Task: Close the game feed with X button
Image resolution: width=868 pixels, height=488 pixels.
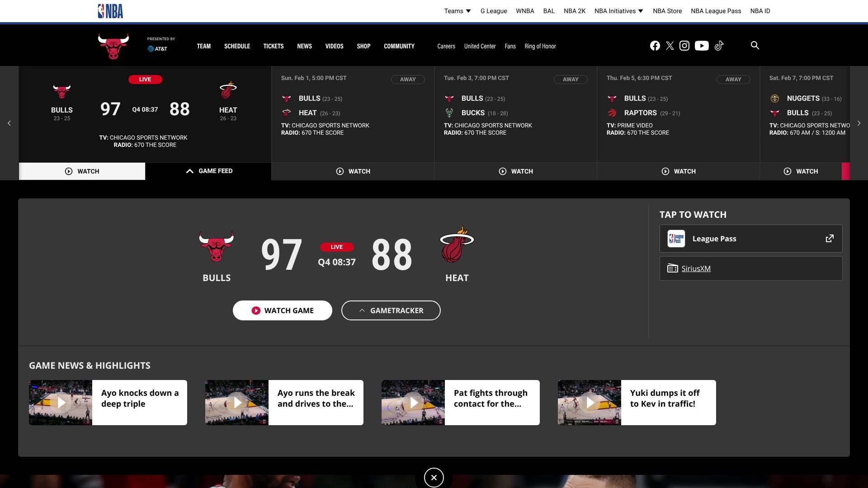Action: pyautogui.click(x=434, y=478)
